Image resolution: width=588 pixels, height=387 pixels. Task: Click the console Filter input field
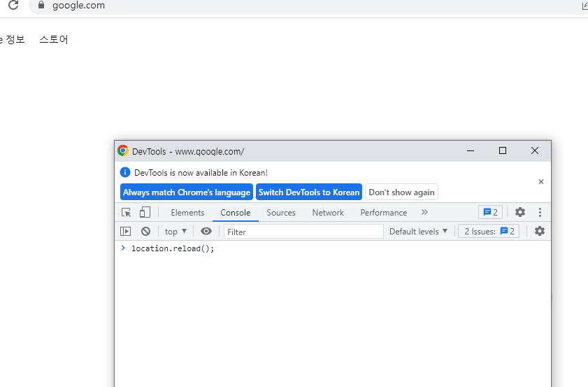[303, 232]
